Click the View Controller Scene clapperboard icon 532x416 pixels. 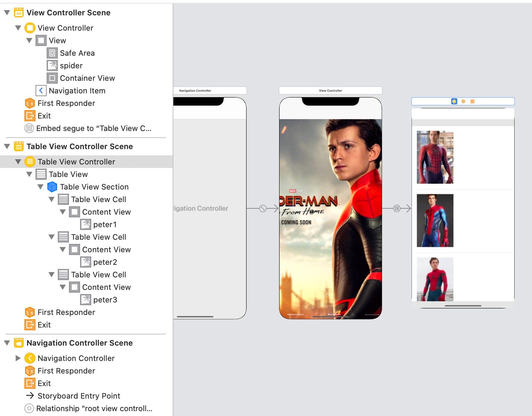pos(18,13)
